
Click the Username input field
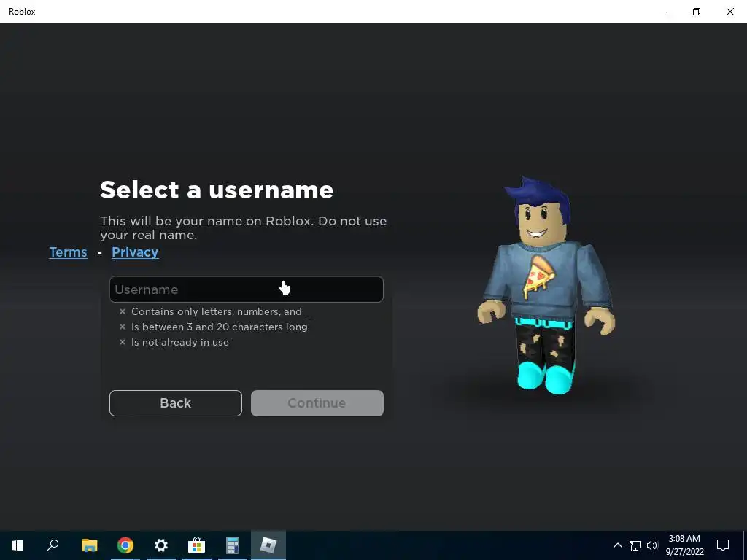click(x=247, y=289)
